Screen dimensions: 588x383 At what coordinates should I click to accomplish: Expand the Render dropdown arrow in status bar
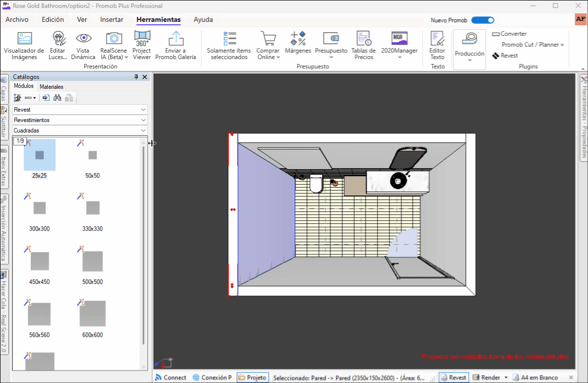506,378
